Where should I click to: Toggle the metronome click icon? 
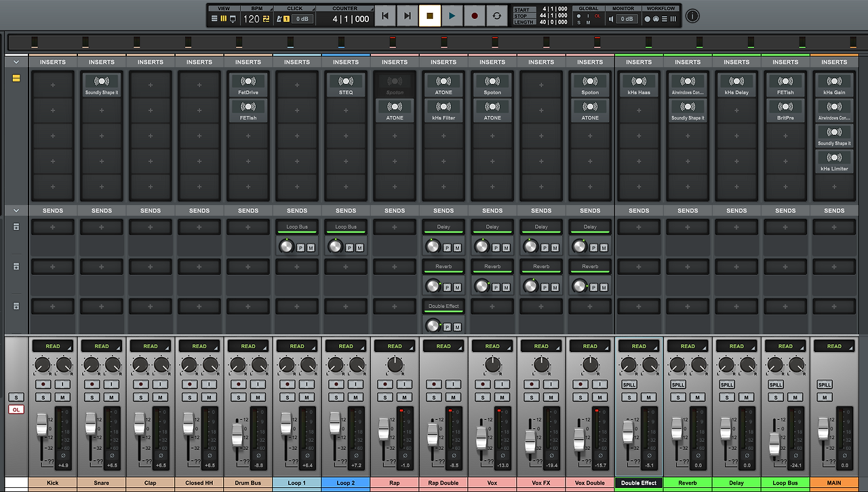[279, 19]
